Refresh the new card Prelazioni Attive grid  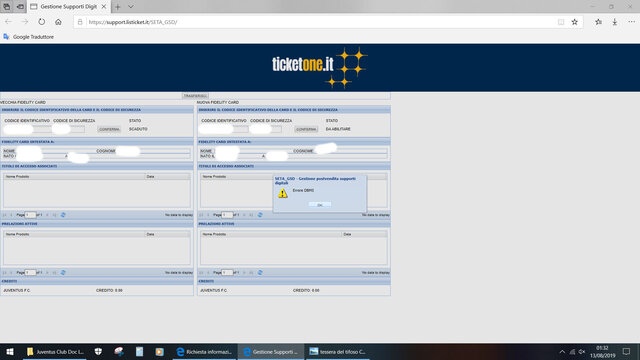pyautogui.click(x=260, y=272)
